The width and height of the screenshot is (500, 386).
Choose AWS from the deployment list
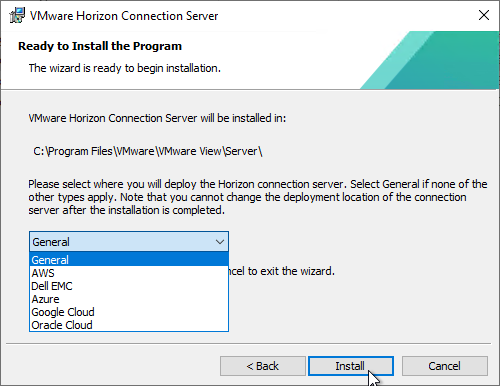pyautogui.click(x=129, y=273)
